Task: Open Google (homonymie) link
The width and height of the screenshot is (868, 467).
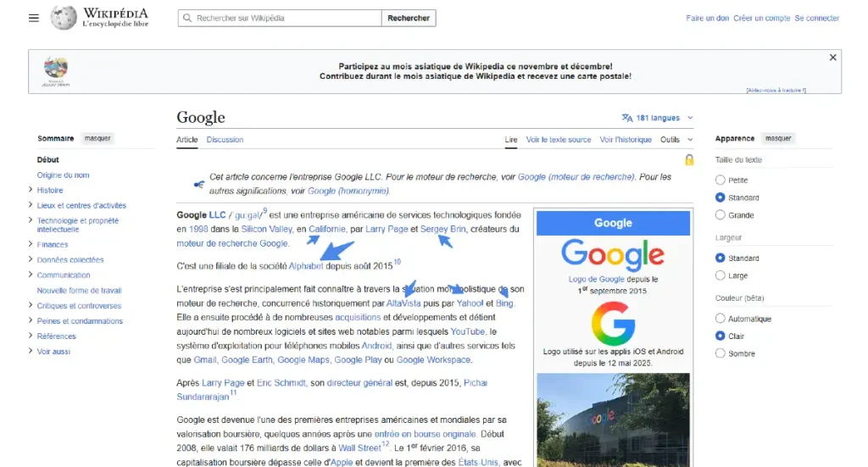Action: [348, 191]
